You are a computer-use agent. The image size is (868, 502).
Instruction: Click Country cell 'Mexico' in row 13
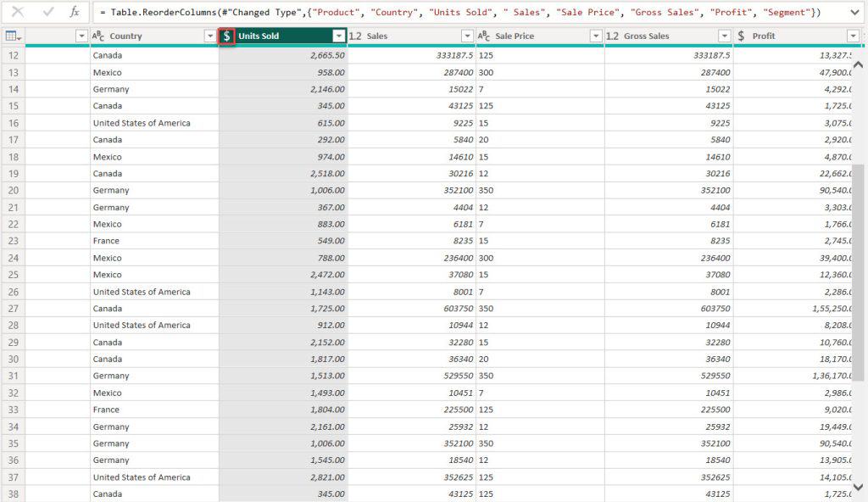click(154, 73)
